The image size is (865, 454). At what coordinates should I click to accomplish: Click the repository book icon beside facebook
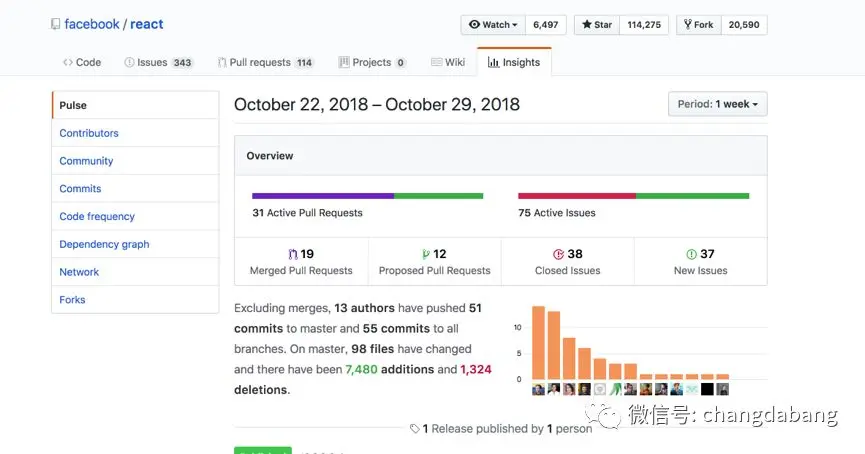55,24
